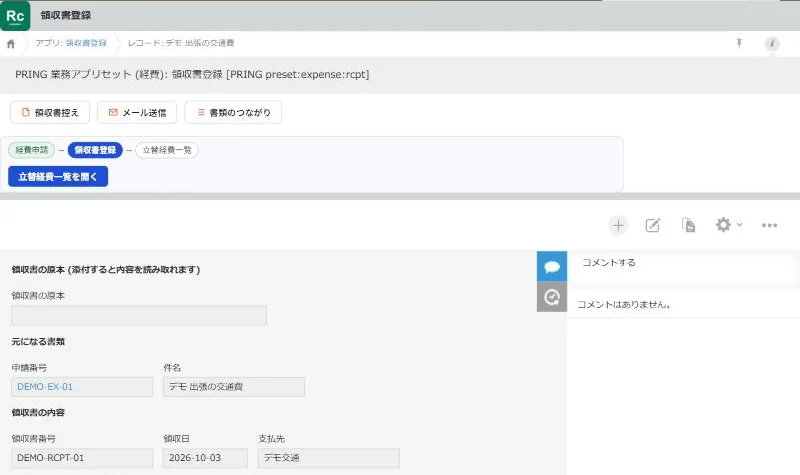Click 立替経費一覧を開く button

tap(58, 177)
